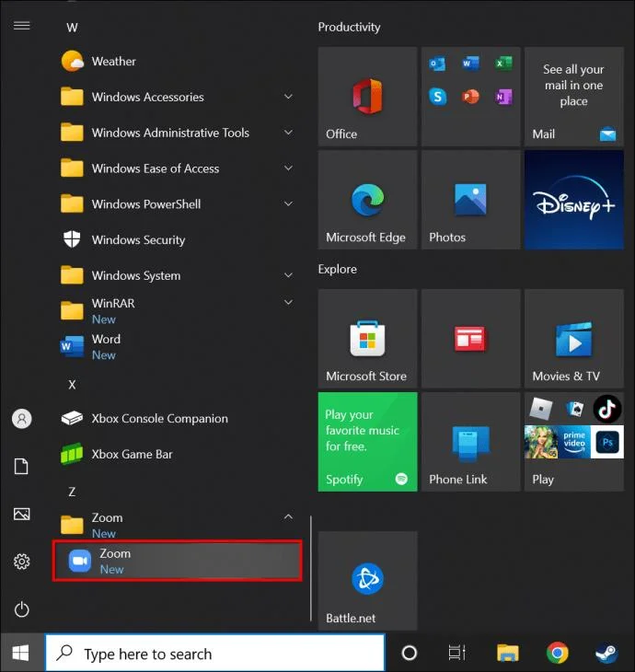Image resolution: width=635 pixels, height=672 pixels.
Task: Open OneNote icon in the Office group tile
Action: (x=503, y=97)
